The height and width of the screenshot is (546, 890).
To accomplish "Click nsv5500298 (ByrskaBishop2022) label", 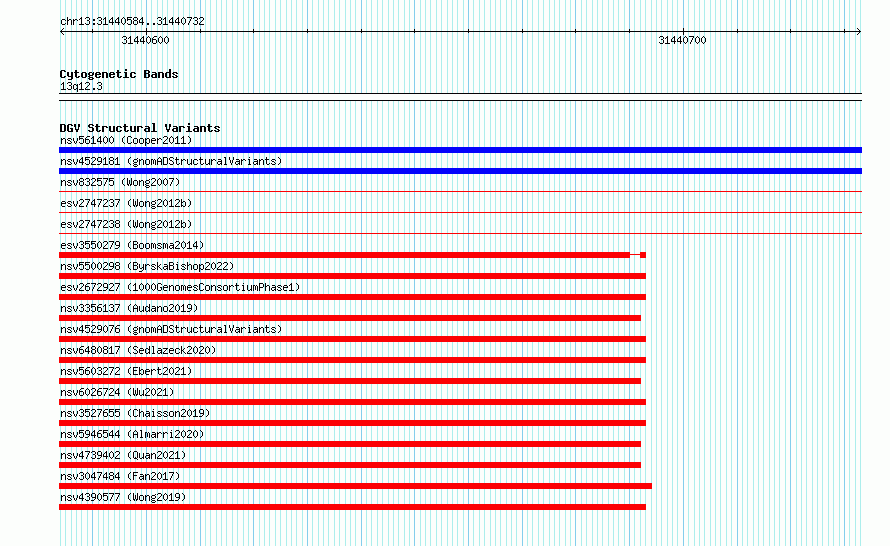I will click(147, 266).
